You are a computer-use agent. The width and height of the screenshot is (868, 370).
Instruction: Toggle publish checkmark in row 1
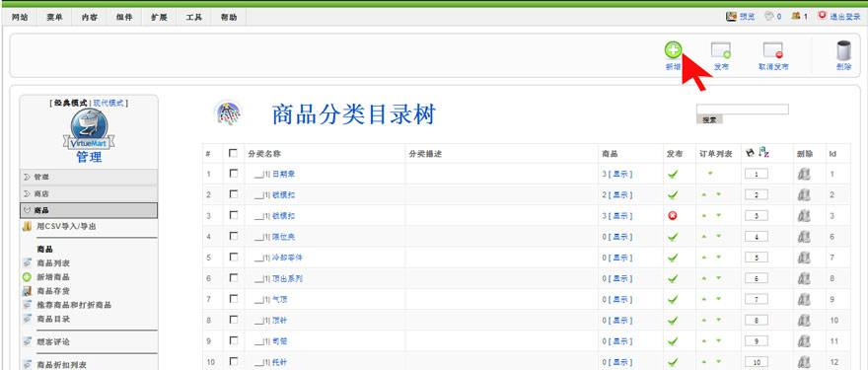point(673,175)
